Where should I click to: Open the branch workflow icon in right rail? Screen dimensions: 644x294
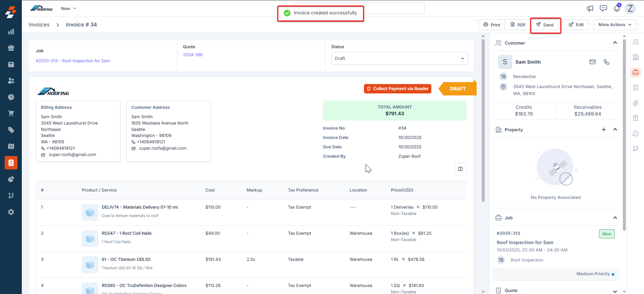click(x=636, y=148)
